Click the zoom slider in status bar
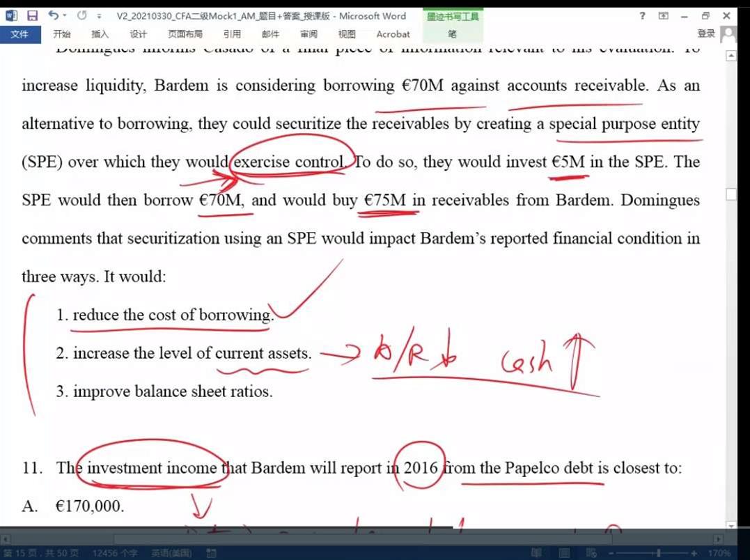Viewport: 750px width, 560px height. 657,553
